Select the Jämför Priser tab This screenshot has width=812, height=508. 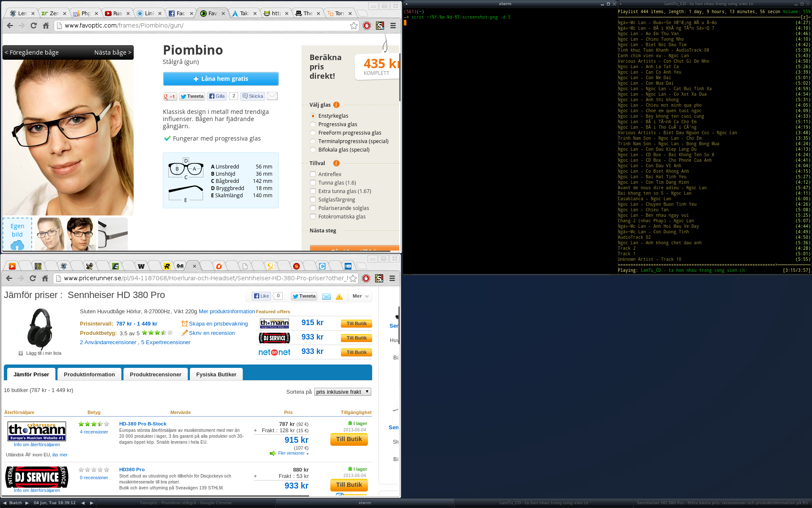click(x=31, y=374)
